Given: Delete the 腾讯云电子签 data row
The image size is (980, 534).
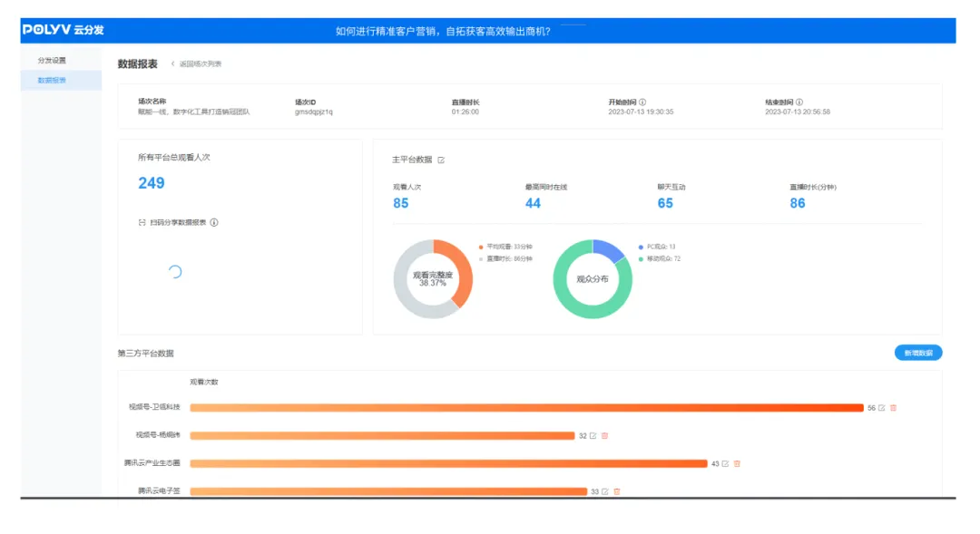Looking at the screenshot, I should (x=617, y=491).
